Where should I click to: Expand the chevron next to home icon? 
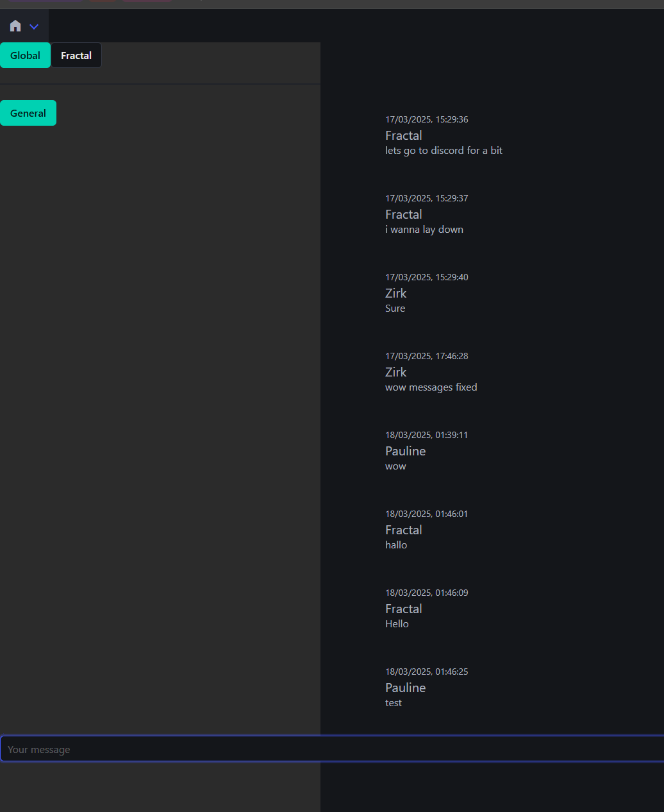coord(34,26)
